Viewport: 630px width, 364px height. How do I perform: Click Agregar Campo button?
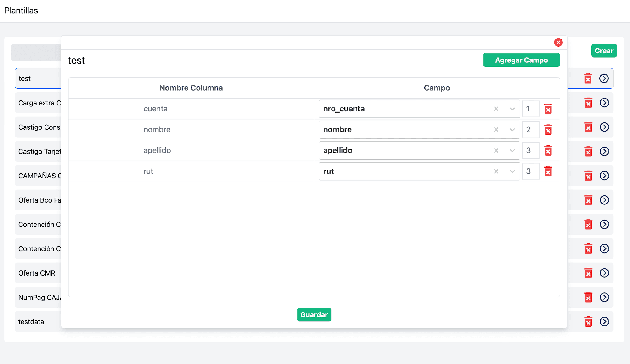pos(521,60)
